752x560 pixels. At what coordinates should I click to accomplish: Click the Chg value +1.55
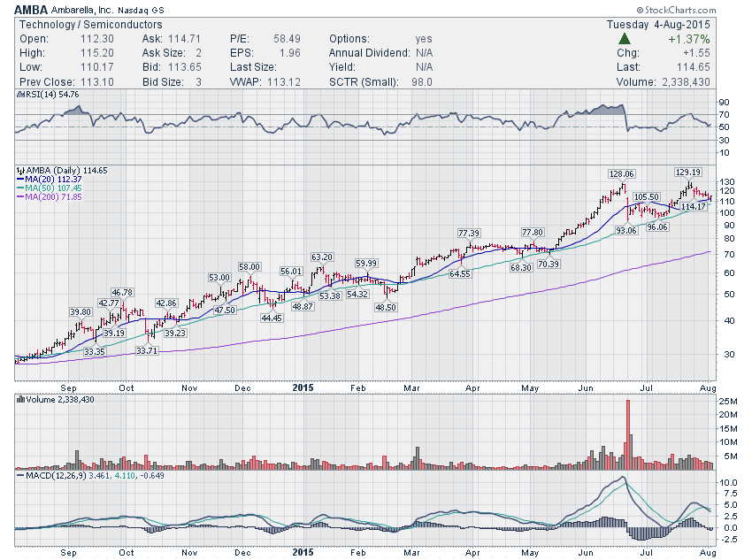(696, 53)
